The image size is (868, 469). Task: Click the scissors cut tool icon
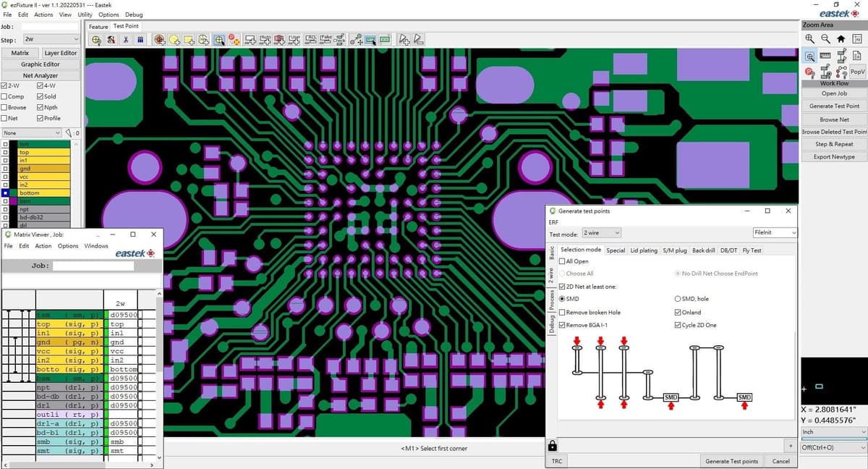coord(126,40)
